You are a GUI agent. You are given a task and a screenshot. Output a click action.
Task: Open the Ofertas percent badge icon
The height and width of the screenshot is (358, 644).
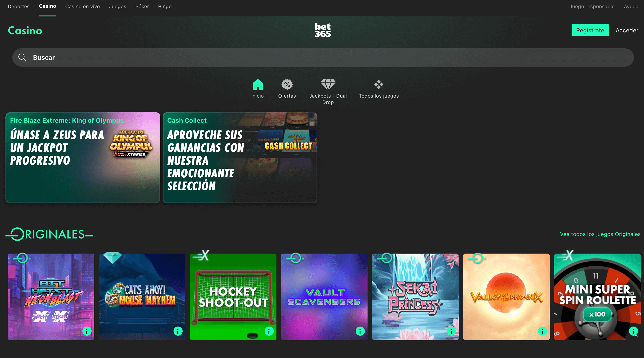pyautogui.click(x=287, y=85)
